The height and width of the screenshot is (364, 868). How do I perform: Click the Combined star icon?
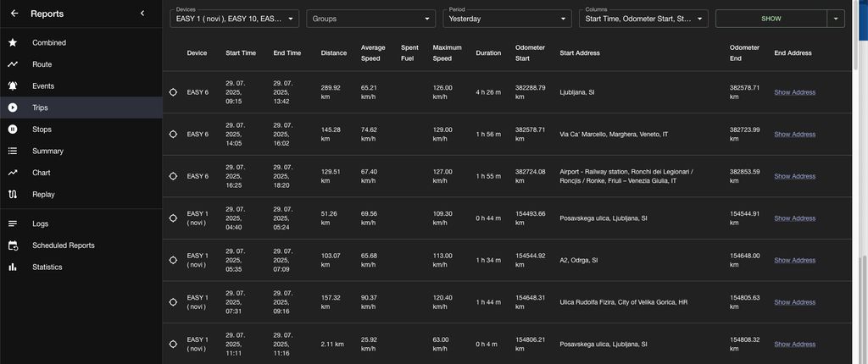click(x=13, y=42)
